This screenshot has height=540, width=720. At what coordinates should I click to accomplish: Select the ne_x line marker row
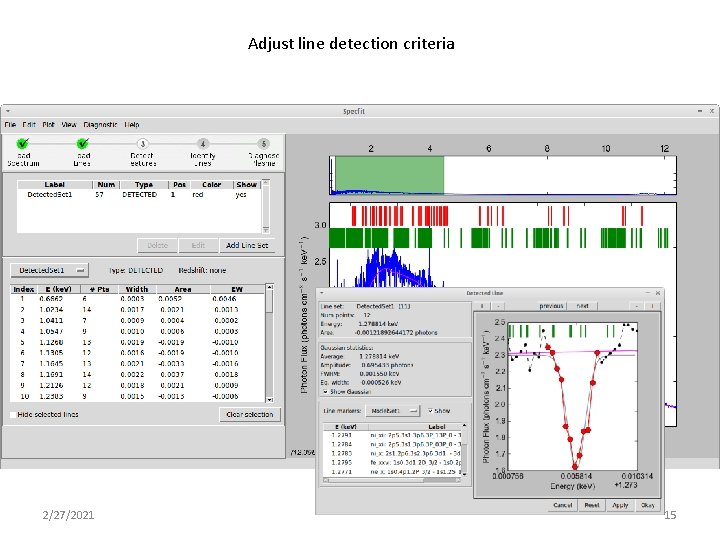click(x=393, y=472)
